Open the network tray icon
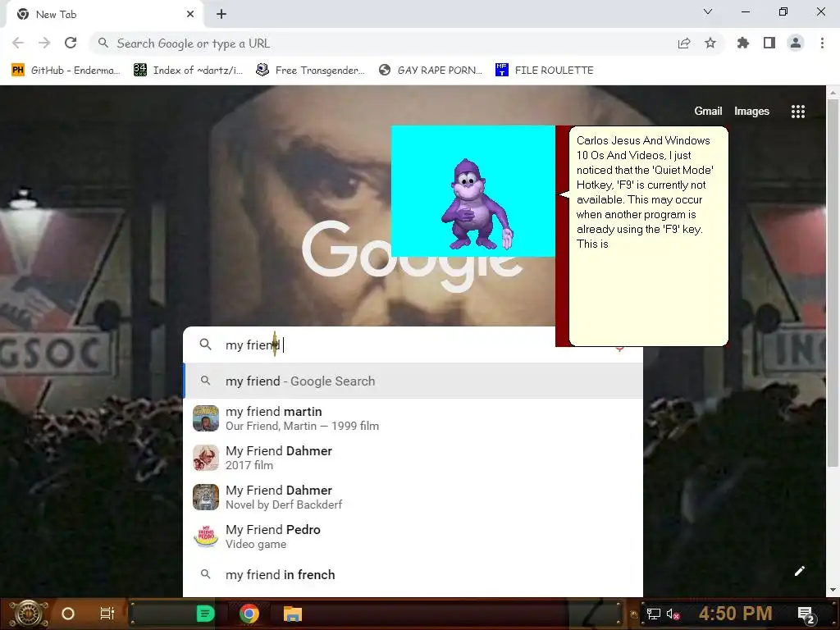 click(653, 614)
